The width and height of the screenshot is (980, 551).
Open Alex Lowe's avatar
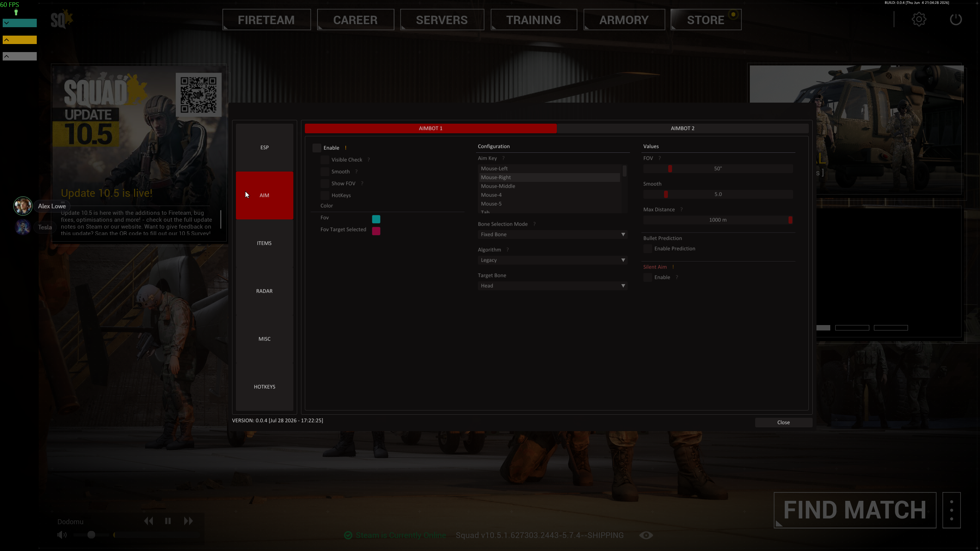[x=23, y=206]
